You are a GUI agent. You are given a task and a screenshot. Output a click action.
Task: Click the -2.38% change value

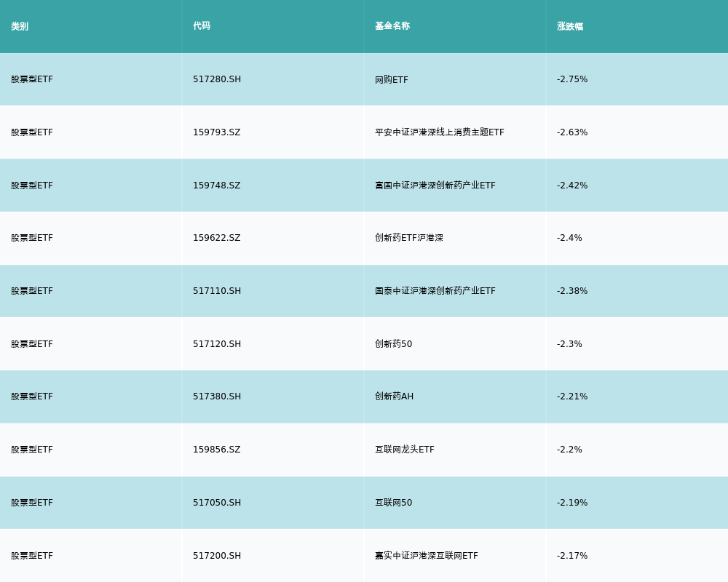pos(572,291)
